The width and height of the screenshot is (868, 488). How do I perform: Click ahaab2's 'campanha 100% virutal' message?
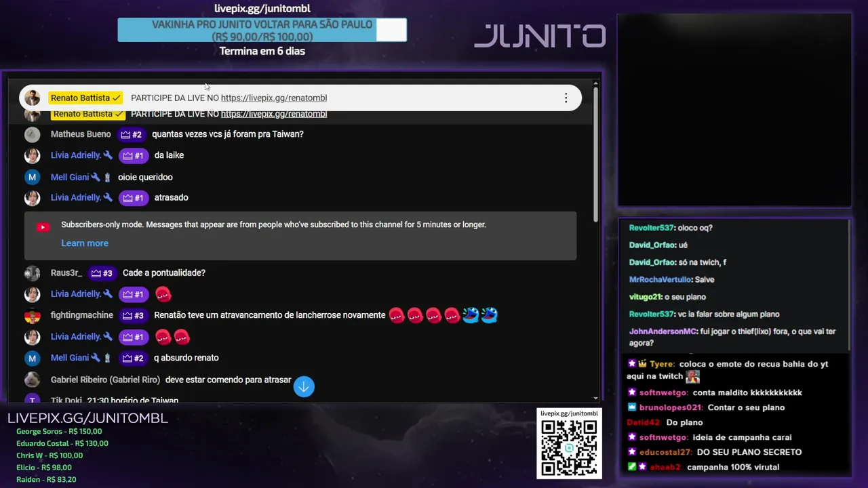coord(733,467)
